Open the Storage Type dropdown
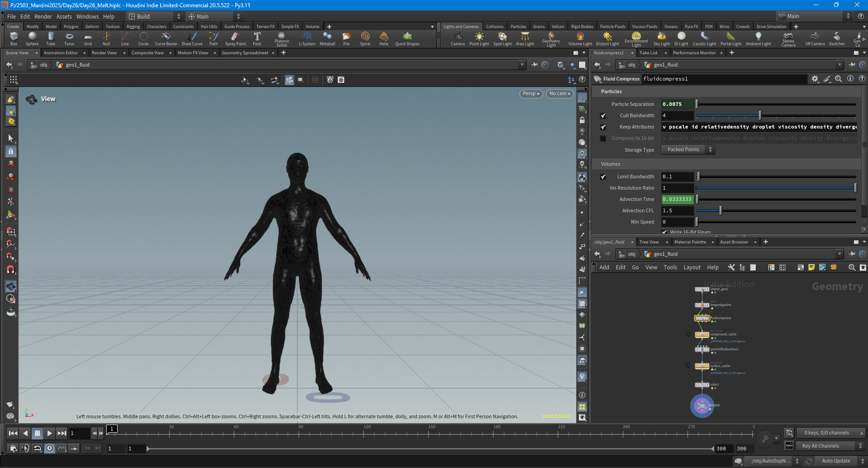This screenshot has width=868, height=468. [688, 150]
